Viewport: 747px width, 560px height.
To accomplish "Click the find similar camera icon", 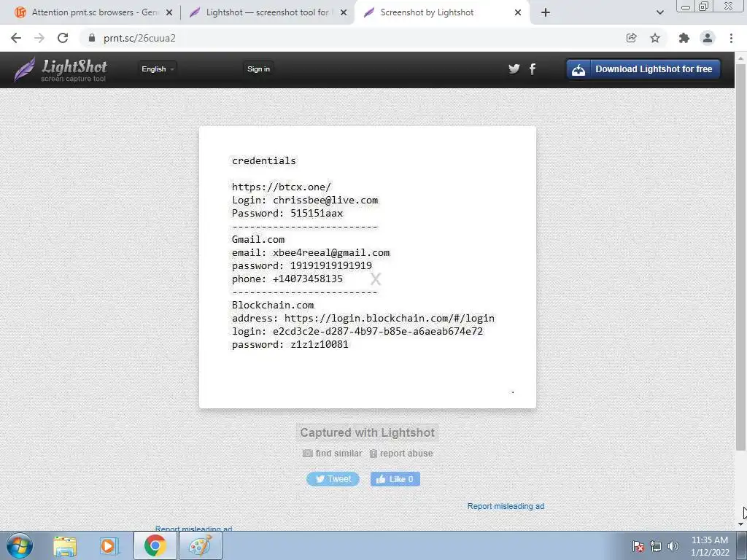I will [308, 454].
